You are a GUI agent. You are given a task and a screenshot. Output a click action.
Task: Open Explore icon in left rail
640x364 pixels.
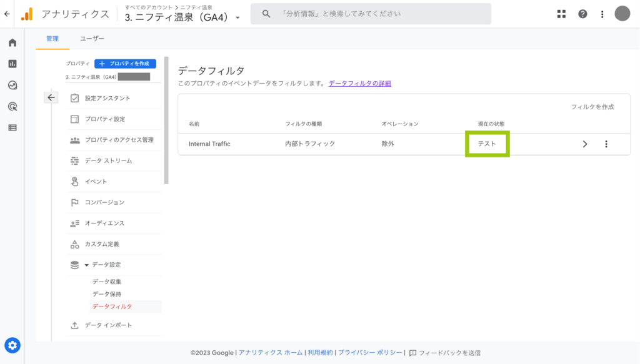tap(12, 85)
